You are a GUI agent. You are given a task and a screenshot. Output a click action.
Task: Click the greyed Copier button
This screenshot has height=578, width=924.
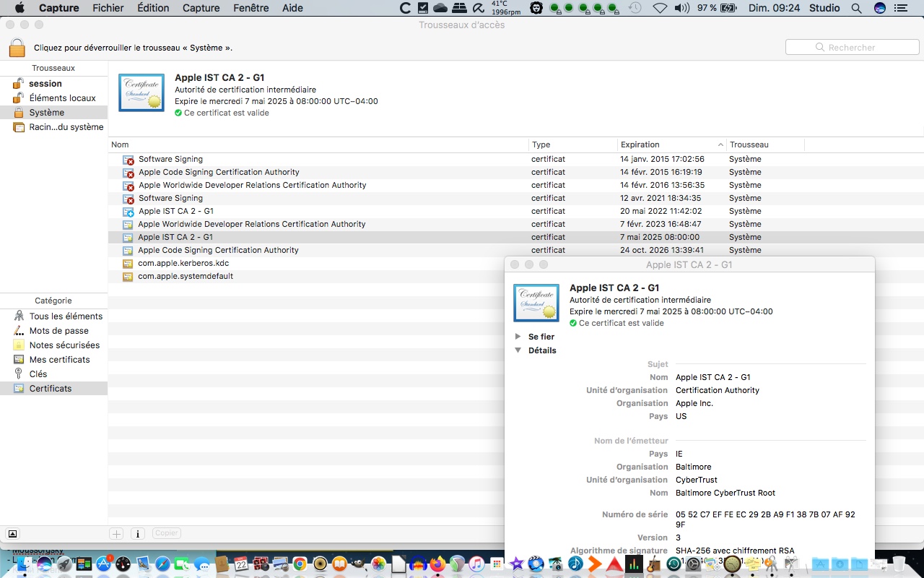[x=166, y=533]
